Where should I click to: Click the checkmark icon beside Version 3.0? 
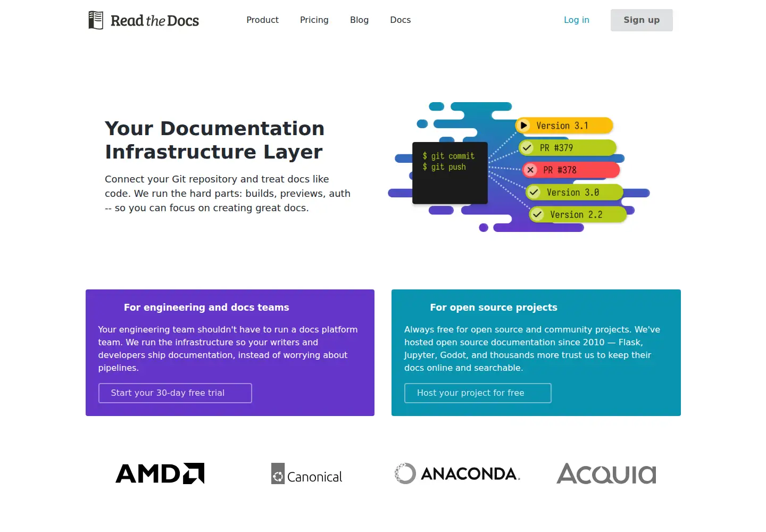click(x=534, y=193)
